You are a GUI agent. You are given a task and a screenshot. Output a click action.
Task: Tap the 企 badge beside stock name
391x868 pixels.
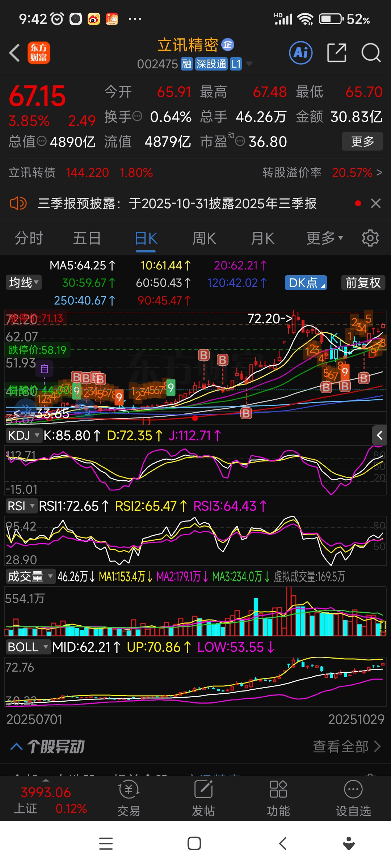(x=228, y=44)
